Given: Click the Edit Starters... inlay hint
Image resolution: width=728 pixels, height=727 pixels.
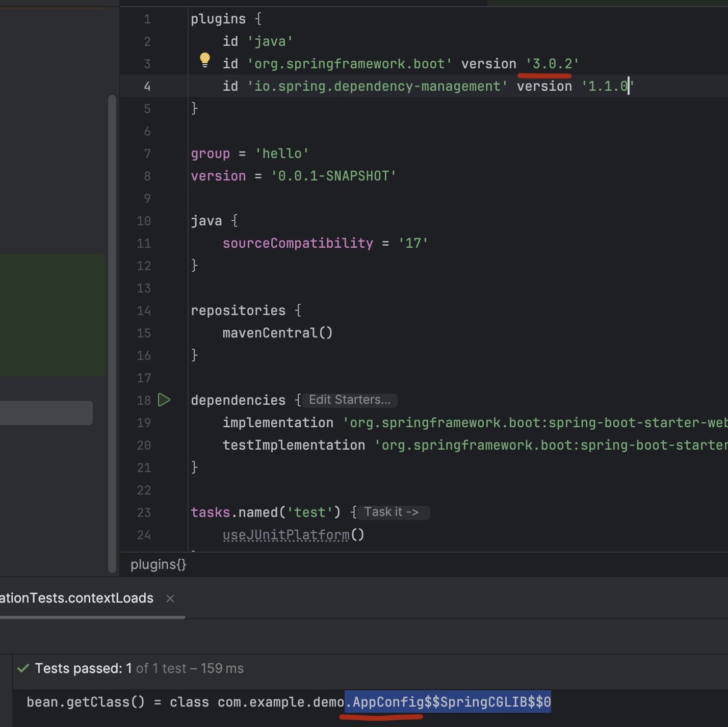Looking at the screenshot, I should pyautogui.click(x=350, y=400).
